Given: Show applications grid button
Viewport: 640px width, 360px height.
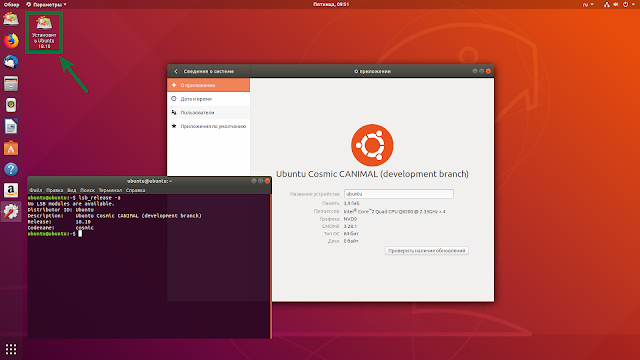Looking at the screenshot, I should [11, 349].
